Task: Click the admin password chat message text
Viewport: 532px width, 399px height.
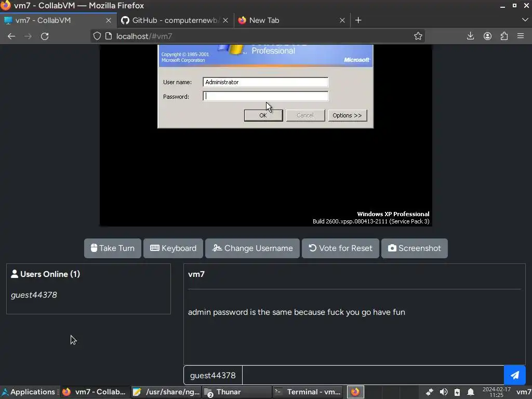Action: 297,312
